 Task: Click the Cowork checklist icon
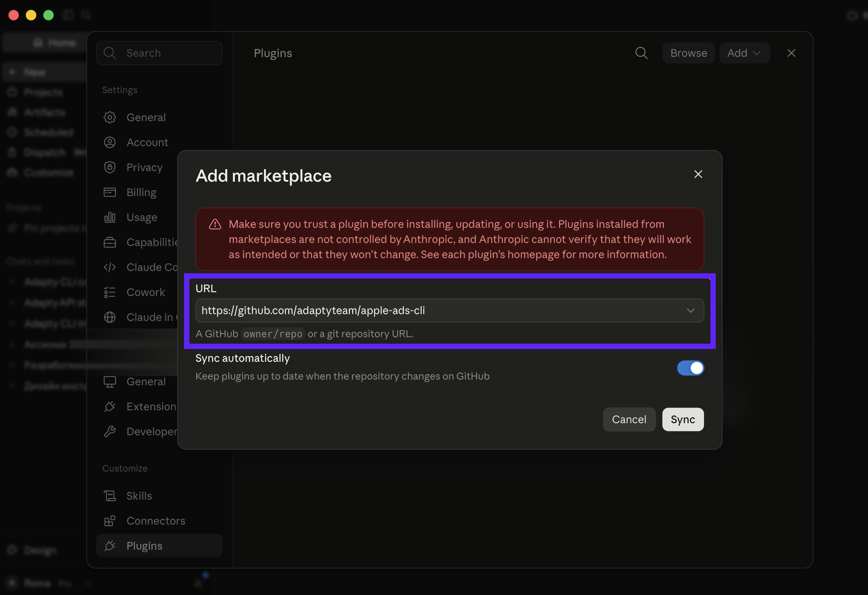point(110,292)
